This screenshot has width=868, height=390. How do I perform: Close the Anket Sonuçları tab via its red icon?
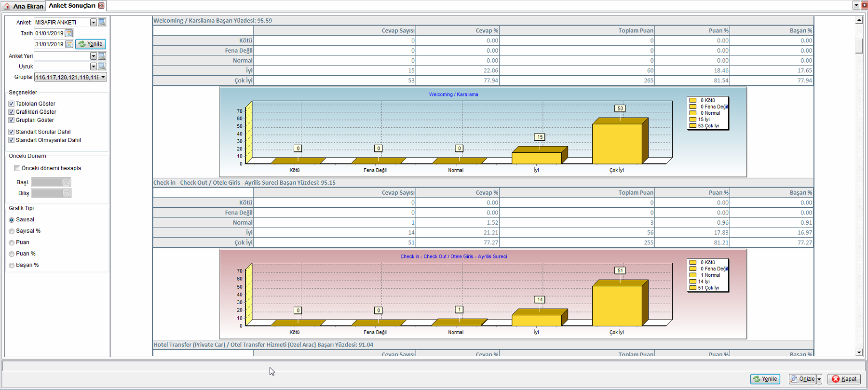101,6
